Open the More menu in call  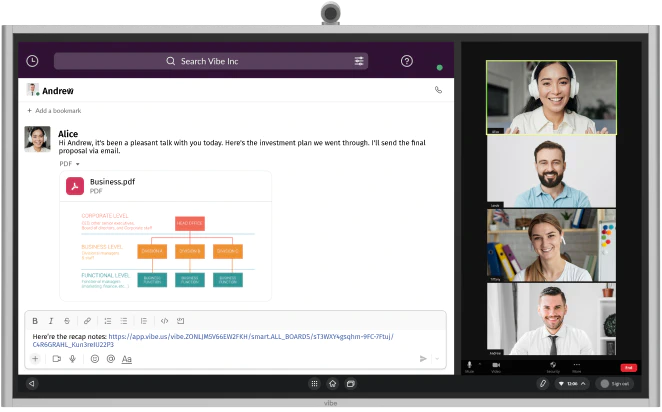[576, 365]
